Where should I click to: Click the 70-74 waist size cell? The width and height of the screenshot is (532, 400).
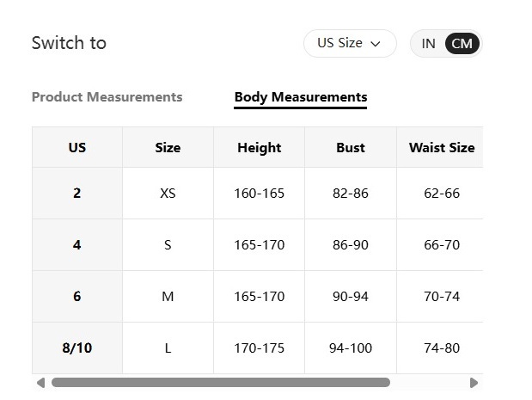click(x=441, y=297)
